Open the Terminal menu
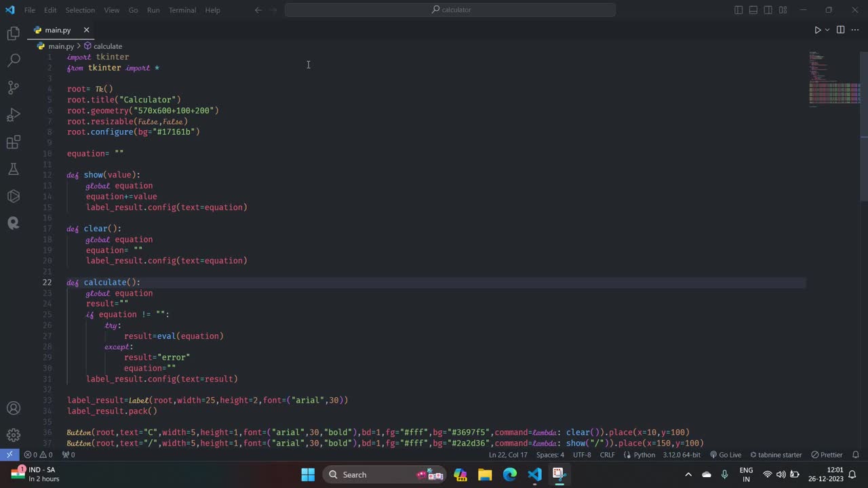The width and height of the screenshot is (868, 488). tap(182, 10)
